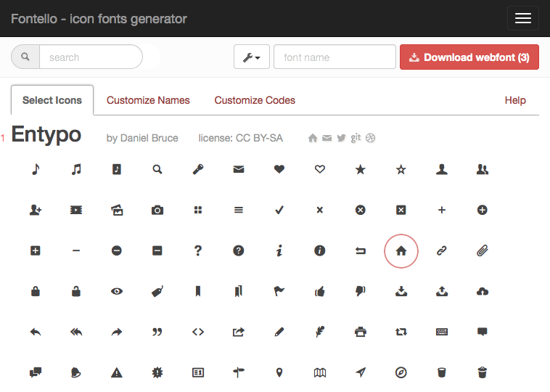Choose the quotation marks icon
Viewport: 550px width, 392px height.
[x=157, y=332]
